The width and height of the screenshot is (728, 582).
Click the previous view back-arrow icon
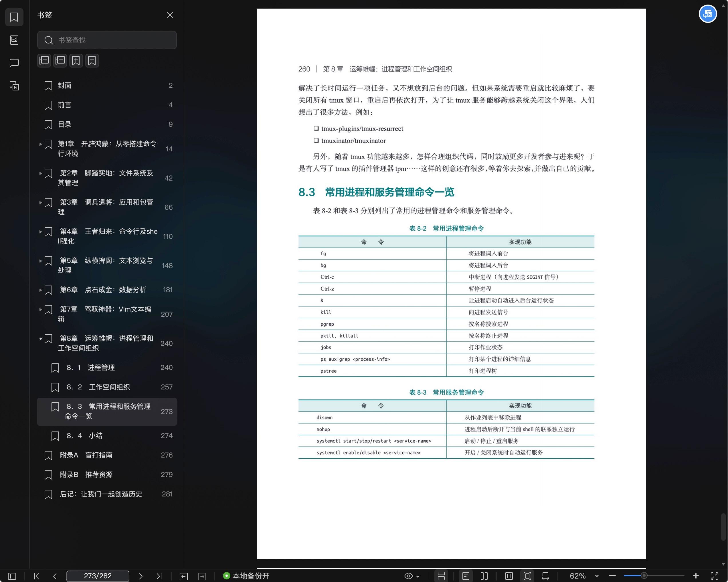click(x=183, y=576)
